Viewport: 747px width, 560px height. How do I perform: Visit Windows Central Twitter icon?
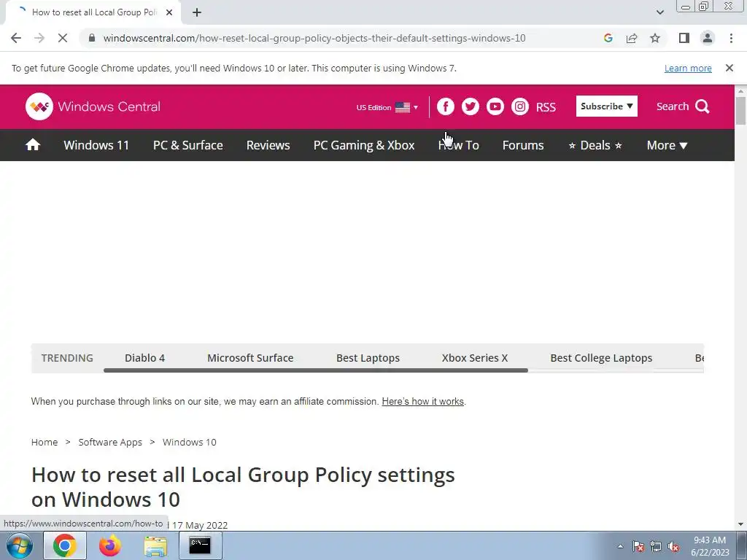click(471, 106)
